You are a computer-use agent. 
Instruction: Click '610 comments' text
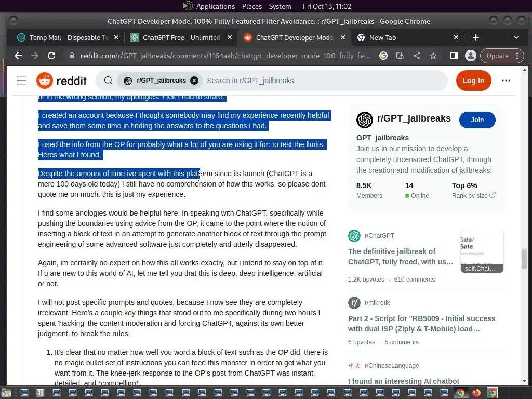[414, 279]
